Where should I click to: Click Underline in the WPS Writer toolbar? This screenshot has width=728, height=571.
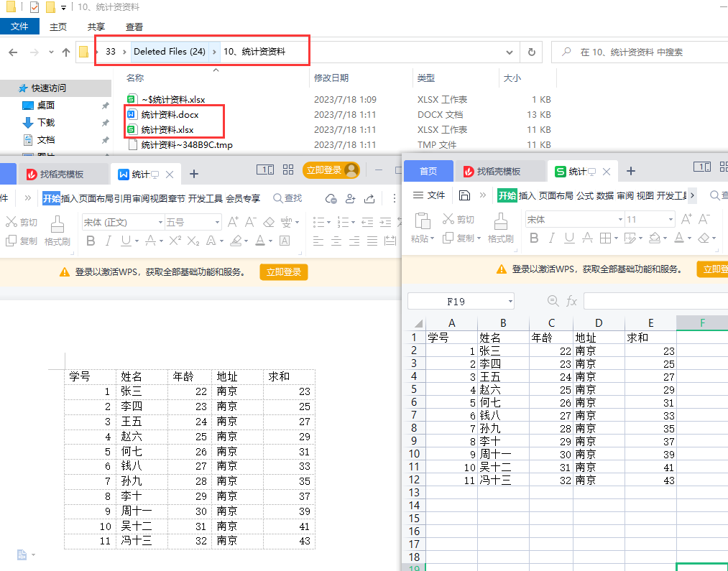tap(126, 241)
